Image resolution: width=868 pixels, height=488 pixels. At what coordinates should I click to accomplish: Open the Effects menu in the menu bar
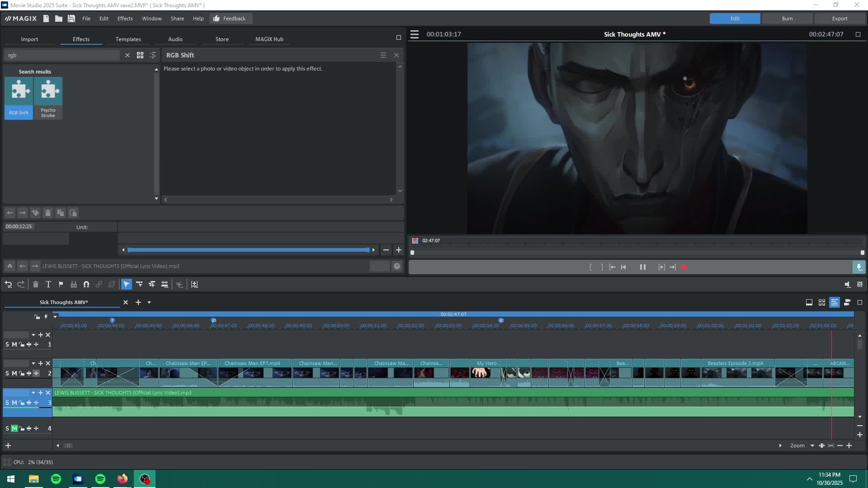125,19
